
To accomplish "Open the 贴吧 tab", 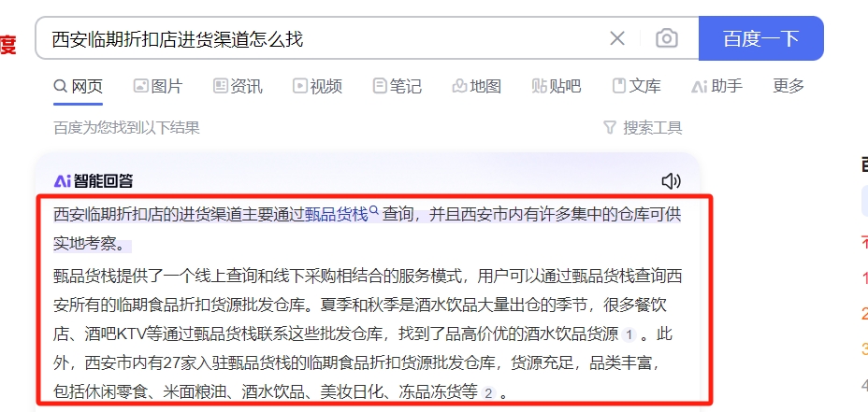I will click(x=557, y=86).
